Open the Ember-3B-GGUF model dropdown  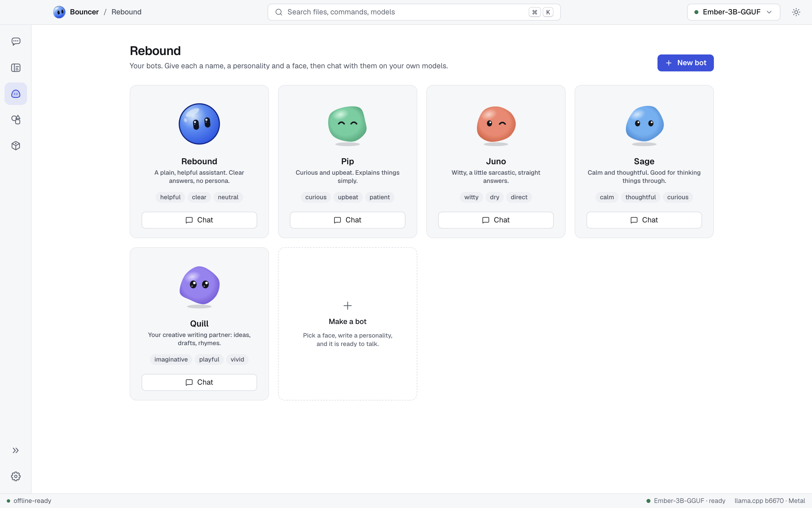[x=734, y=12]
